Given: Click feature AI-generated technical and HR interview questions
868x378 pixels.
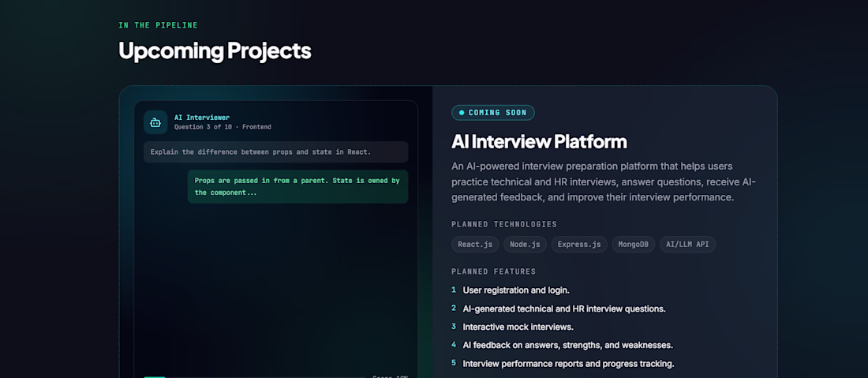Looking at the screenshot, I should point(564,309).
